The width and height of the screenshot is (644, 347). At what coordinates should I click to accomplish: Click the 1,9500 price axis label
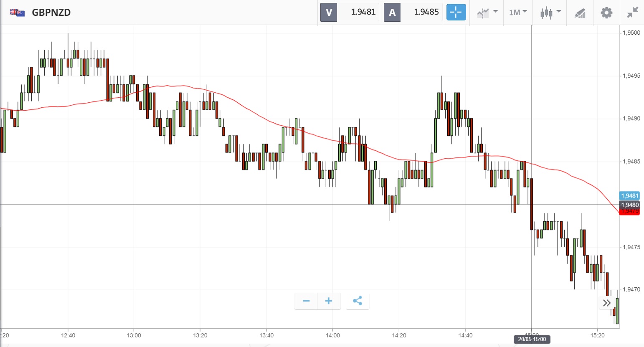(631, 33)
